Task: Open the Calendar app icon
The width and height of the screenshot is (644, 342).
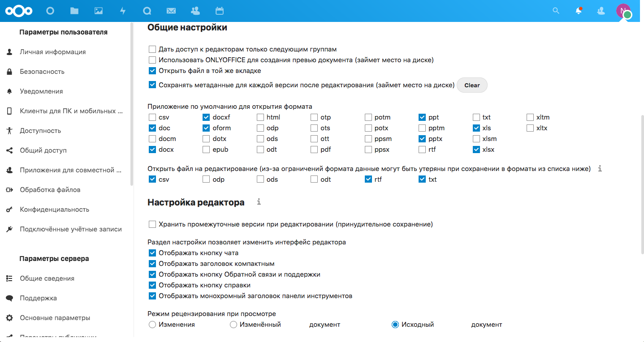Action: pos(219,11)
